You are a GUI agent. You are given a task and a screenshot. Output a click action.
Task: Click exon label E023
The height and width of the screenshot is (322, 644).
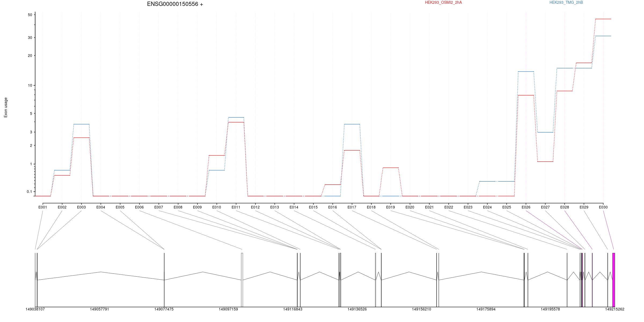click(468, 207)
